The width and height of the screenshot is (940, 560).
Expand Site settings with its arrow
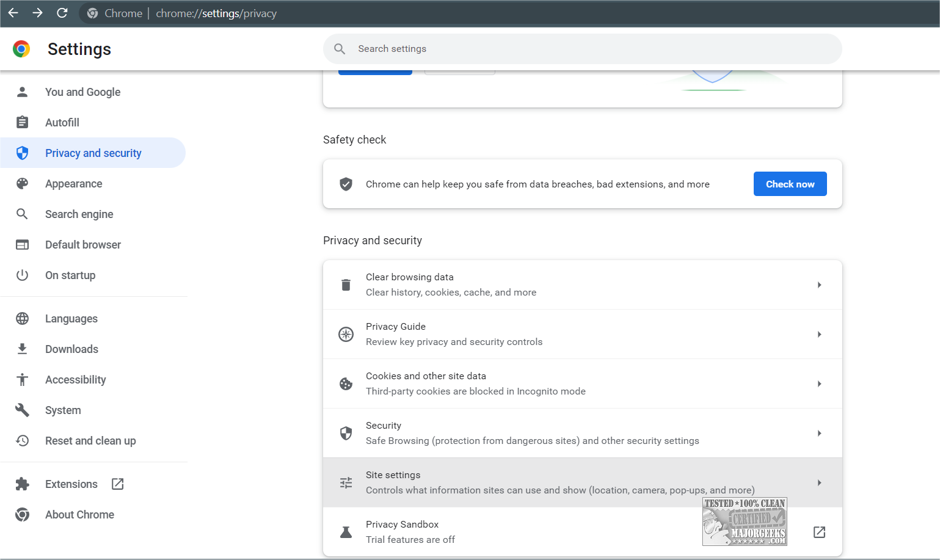(820, 482)
